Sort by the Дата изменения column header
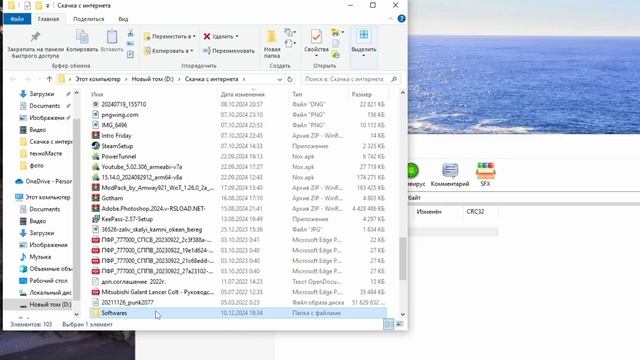640x360 pixels. click(242, 94)
